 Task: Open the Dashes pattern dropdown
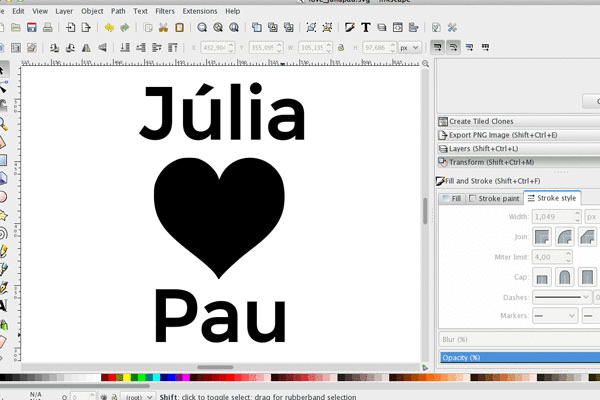pos(562,297)
